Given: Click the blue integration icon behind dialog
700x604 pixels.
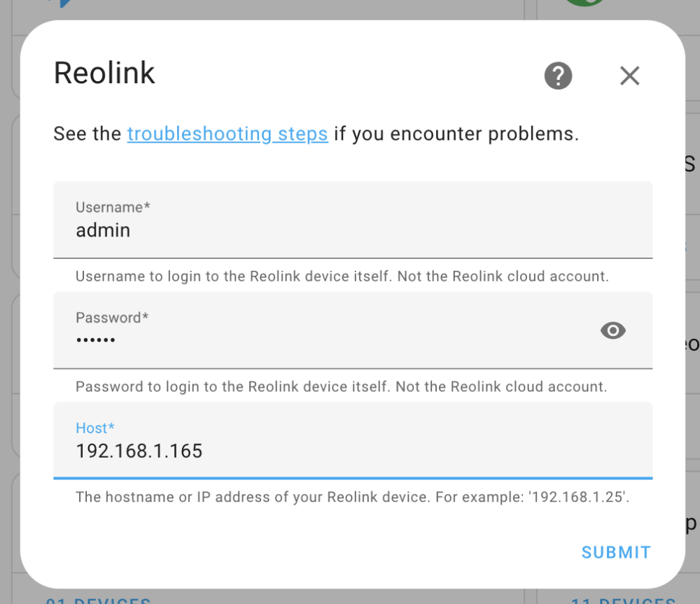Looking at the screenshot, I should [x=64, y=3].
